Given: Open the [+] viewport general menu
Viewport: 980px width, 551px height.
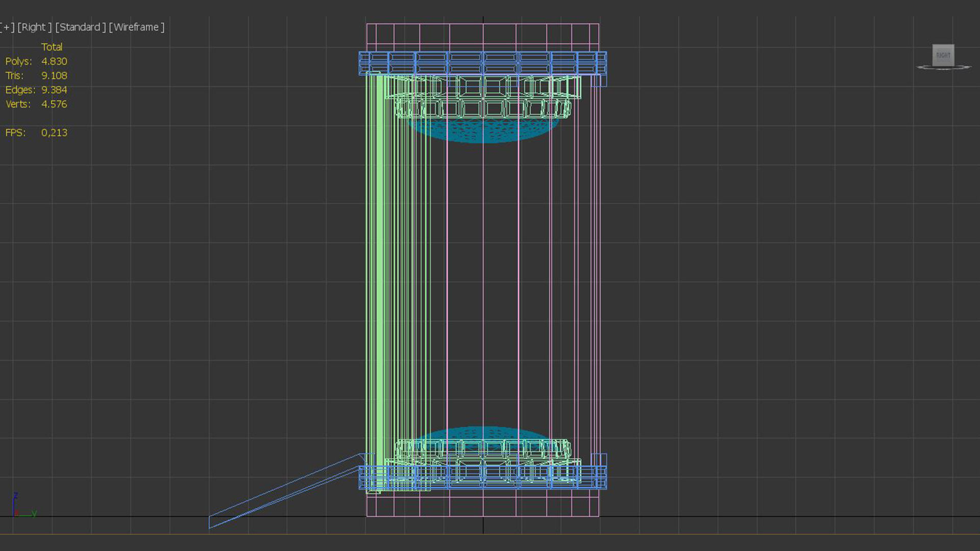Looking at the screenshot, I should pyautogui.click(x=7, y=27).
